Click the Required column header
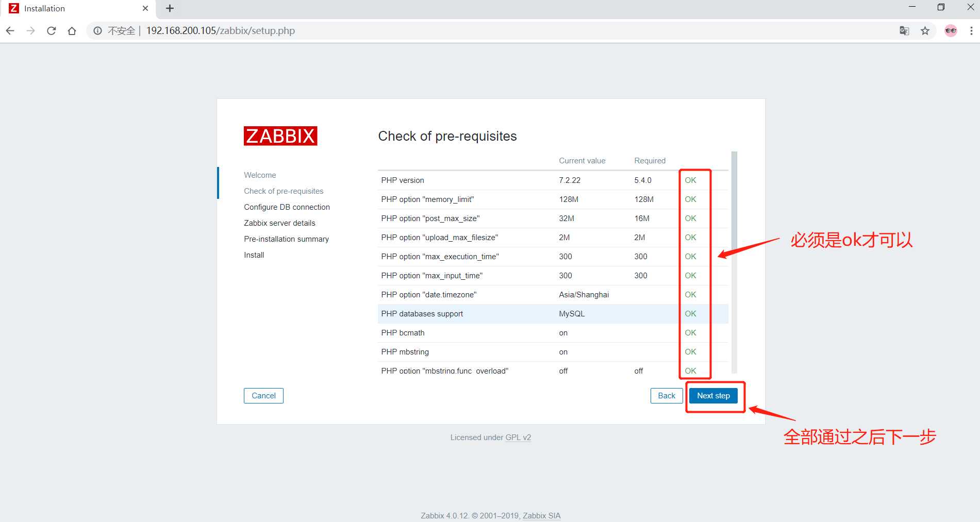This screenshot has height=522, width=980. (x=650, y=161)
